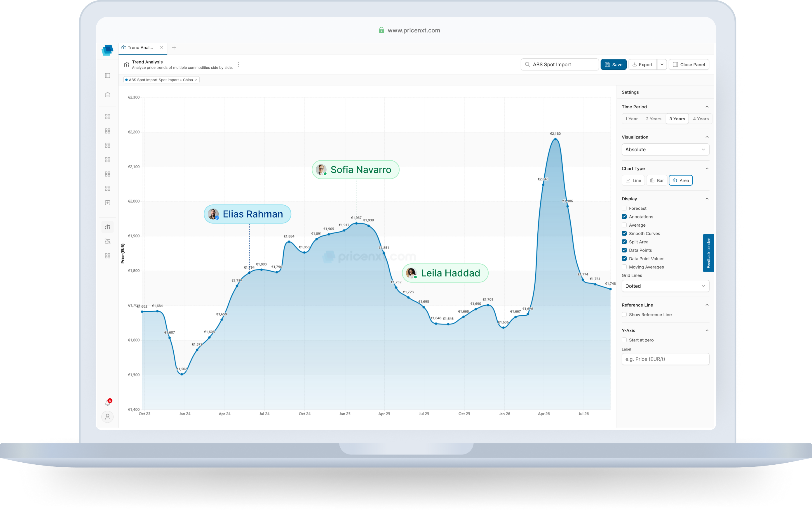Uncheck the Annotations checkbox

coord(624,217)
